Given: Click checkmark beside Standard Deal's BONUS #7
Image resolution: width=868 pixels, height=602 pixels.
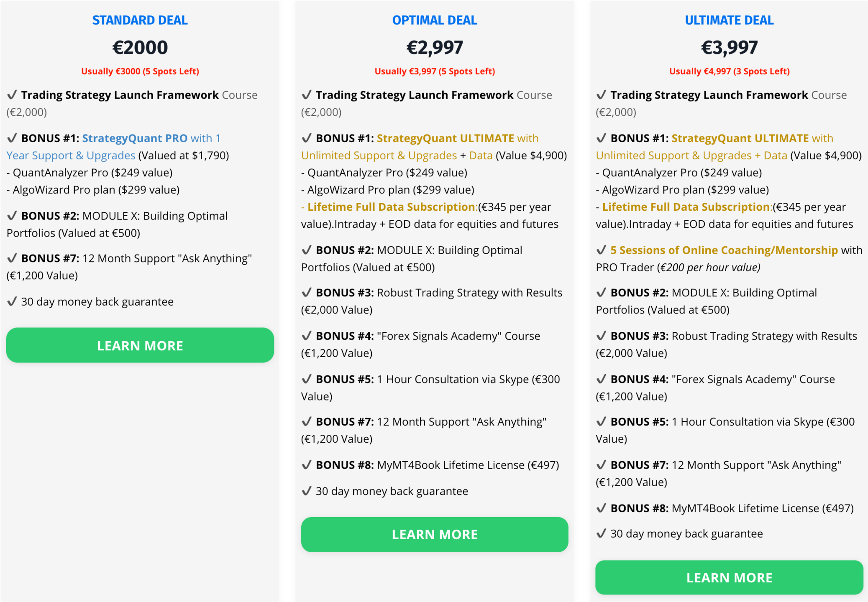Looking at the screenshot, I should pos(12,258).
